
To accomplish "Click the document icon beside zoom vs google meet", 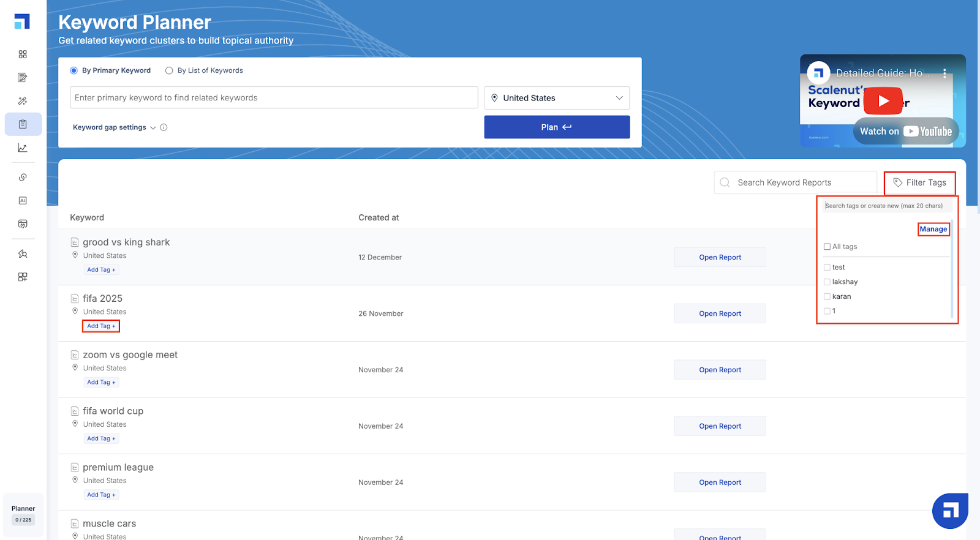I will tap(75, 355).
